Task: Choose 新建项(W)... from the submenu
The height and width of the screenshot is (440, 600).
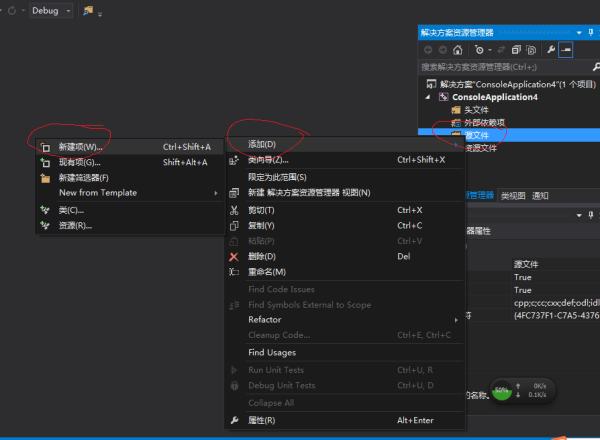Action: pyautogui.click(x=130, y=147)
